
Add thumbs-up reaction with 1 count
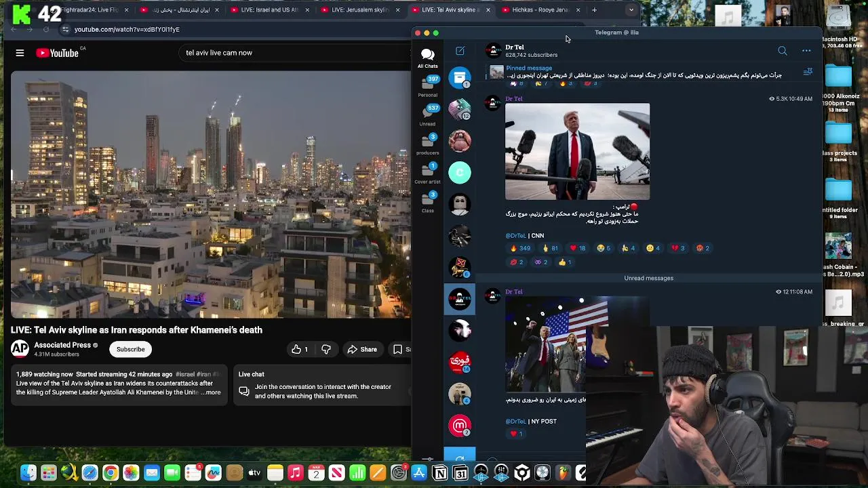[565, 262]
